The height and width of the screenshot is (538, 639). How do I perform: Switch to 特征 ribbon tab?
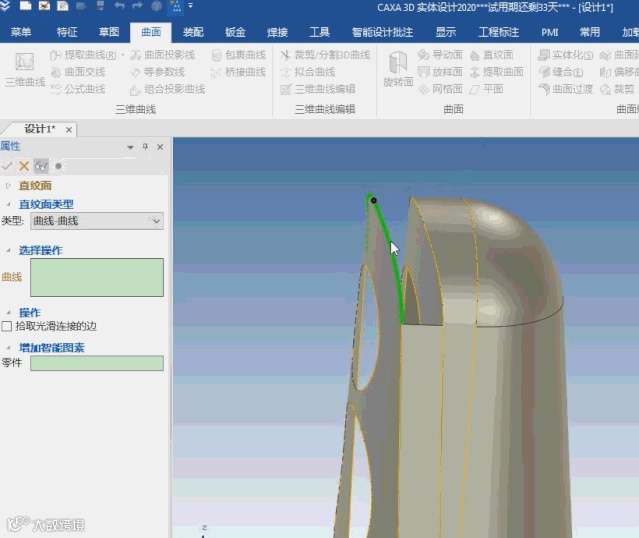(x=67, y=32)
